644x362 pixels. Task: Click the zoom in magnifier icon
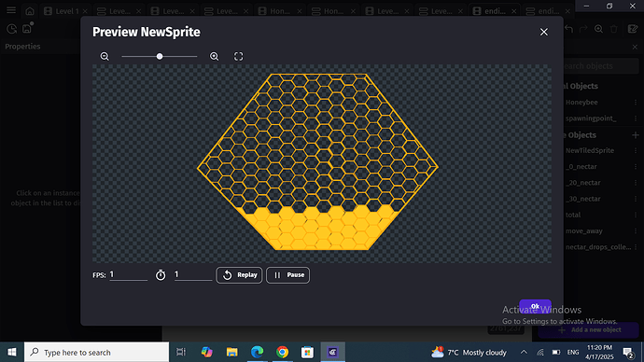pos(214,57)
